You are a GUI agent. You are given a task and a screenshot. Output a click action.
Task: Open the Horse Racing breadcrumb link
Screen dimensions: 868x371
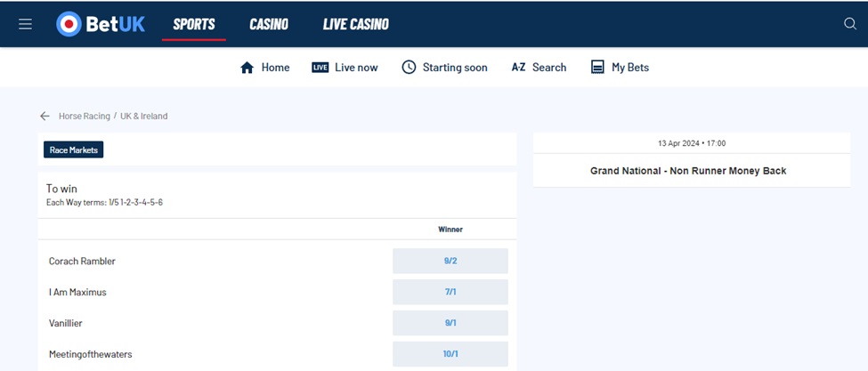coord(85,117)
